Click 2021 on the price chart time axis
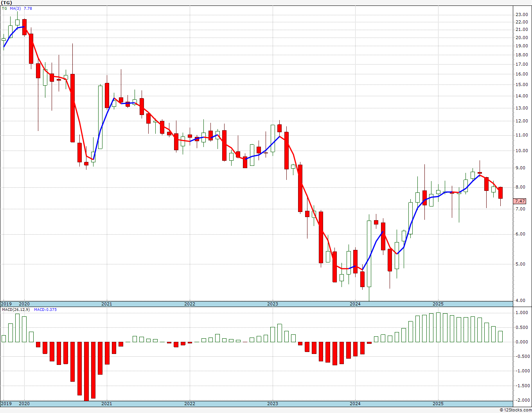Image resolution: width=532 pixels, height=413 pixels. click(x=107, y=304)
